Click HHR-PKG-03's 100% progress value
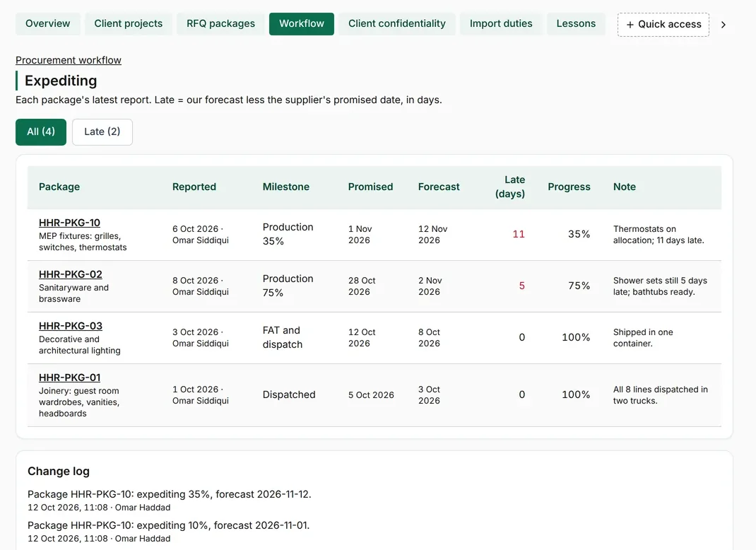 [x=576, y=338]
